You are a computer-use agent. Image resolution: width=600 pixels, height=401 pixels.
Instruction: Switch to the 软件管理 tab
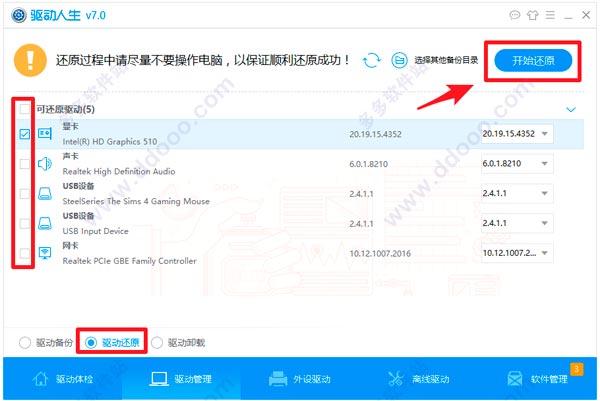tap(537, 379)
